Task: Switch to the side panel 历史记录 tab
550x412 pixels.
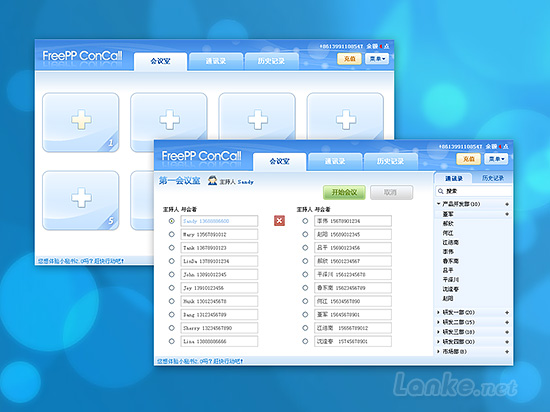Action: point(492,178)
